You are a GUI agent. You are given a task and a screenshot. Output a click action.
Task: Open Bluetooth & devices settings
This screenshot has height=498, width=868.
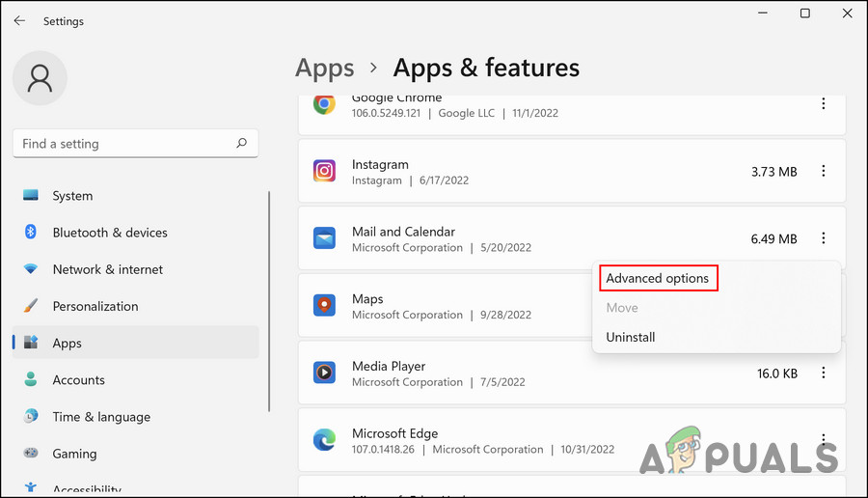[x=136, y=232]
